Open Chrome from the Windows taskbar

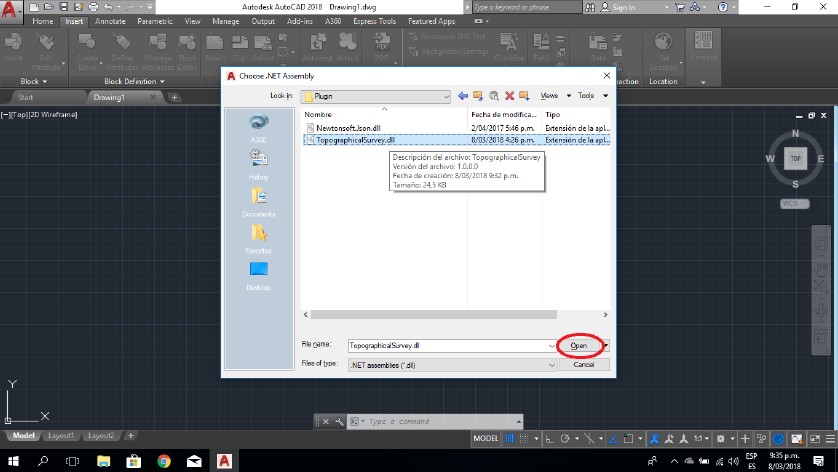click(164, 461)
